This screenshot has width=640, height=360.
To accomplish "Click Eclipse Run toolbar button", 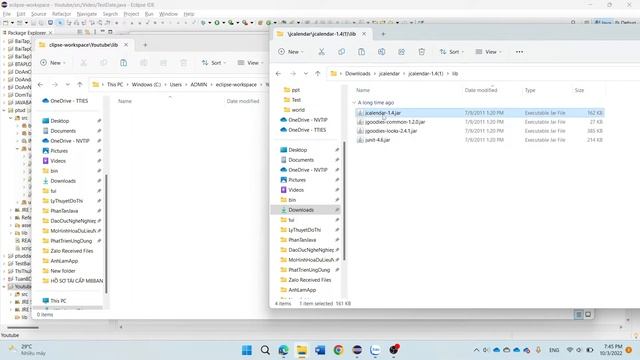I will point(217,23).
